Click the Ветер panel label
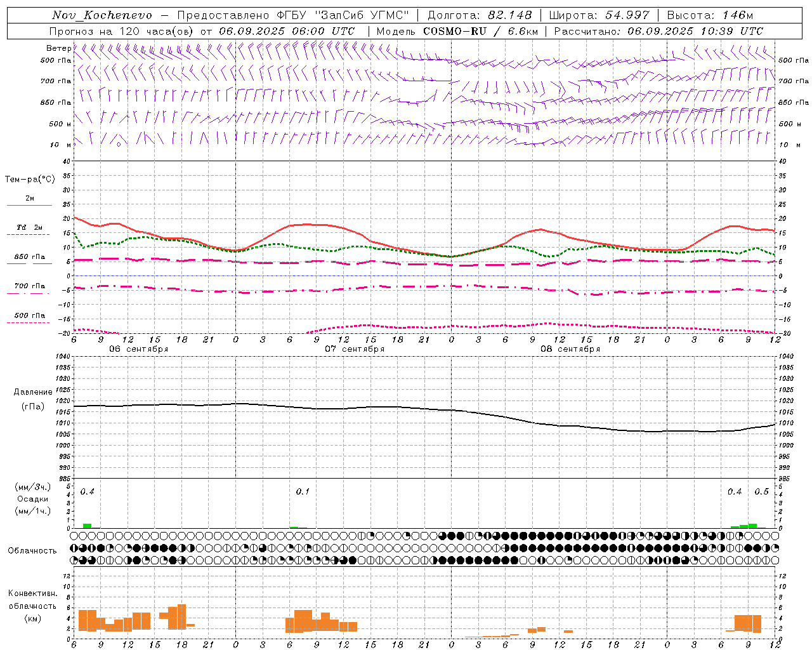 (59, 48)
